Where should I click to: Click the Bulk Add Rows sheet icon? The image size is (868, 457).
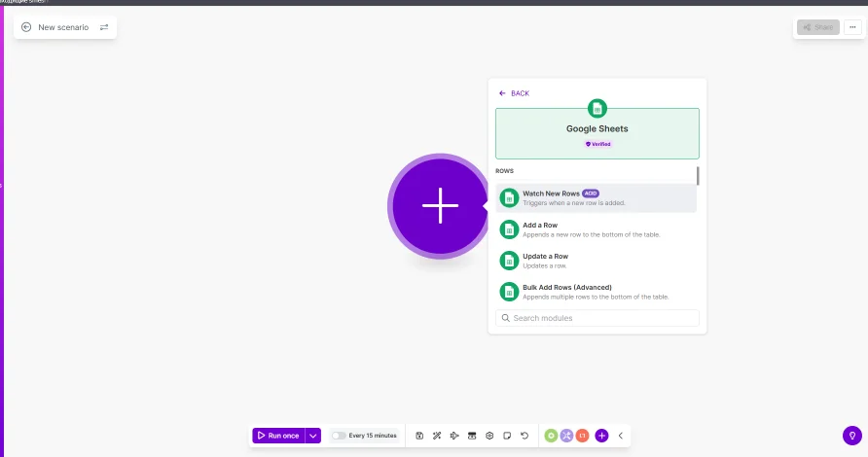(509, 292)
